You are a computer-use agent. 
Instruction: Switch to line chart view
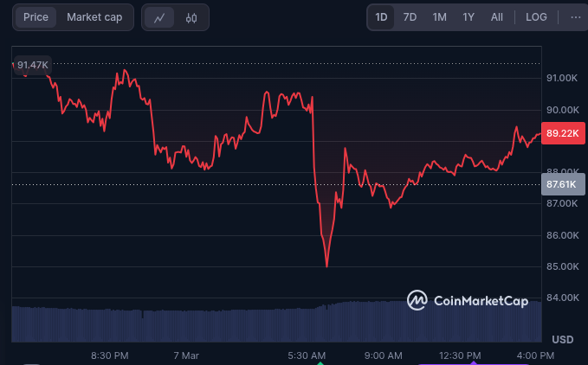(x=159, y=17)
